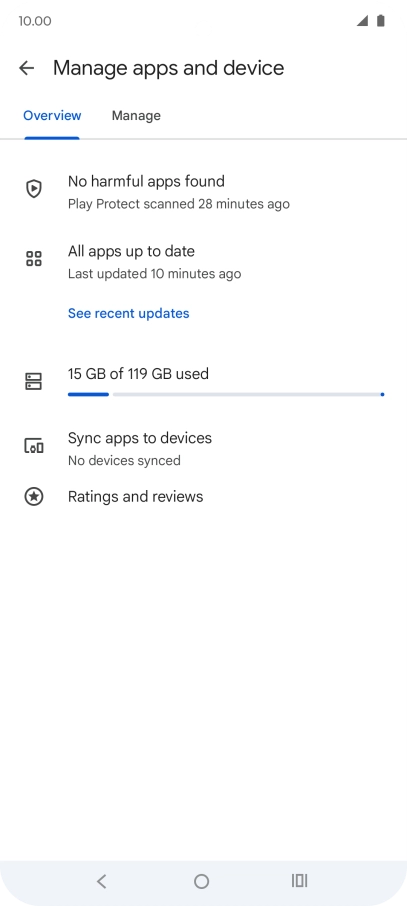Image resolution: width=407 pixels, height=906 pixels.
Task: Tap the Android home circle button
Action: tap(201, 881)
